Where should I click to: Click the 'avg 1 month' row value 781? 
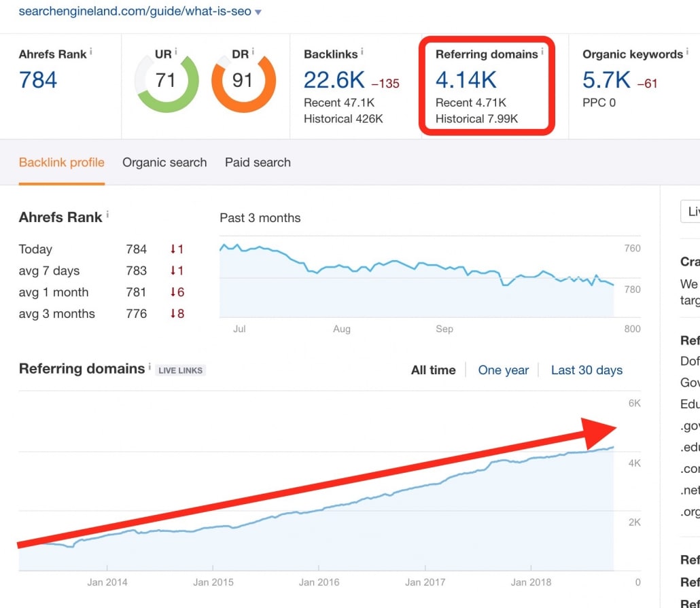136,292
